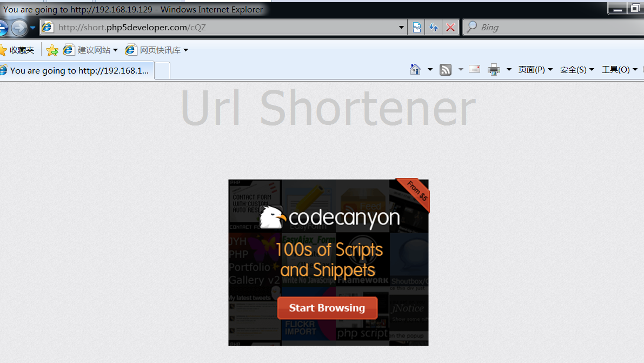This screenshot has width=644, height=363.
Task: Click the codecanyon logo in the ad
Action: (330, 217)
